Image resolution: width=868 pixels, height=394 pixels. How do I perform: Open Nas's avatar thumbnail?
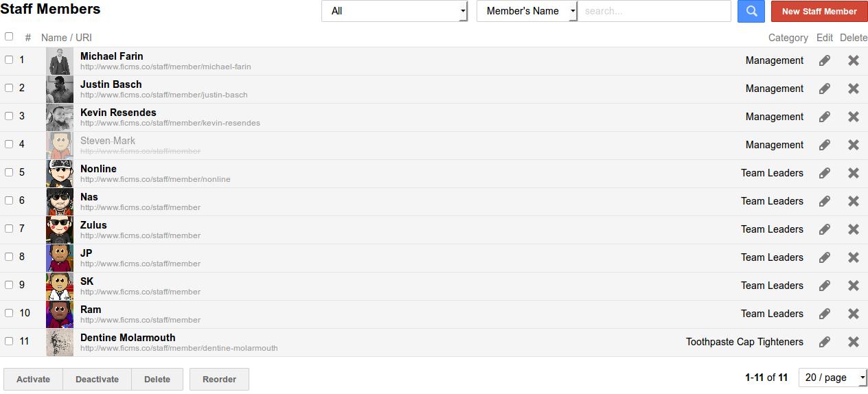tap(60, 202)
